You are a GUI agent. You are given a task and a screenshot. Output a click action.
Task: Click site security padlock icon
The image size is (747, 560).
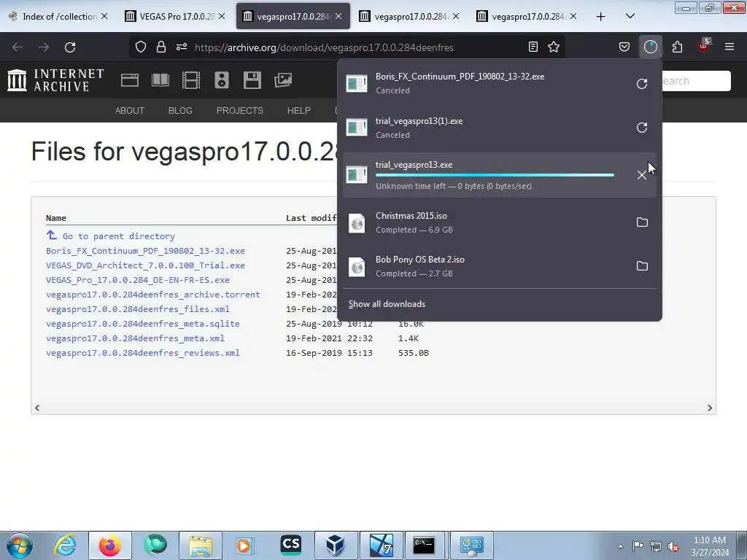(161, 47)
